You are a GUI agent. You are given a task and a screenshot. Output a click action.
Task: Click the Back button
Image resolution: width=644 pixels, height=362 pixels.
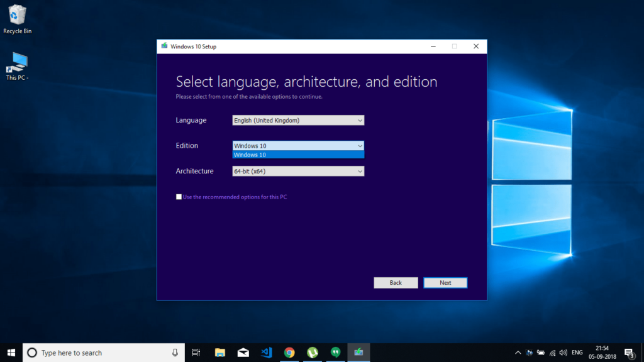coord(396,283)
